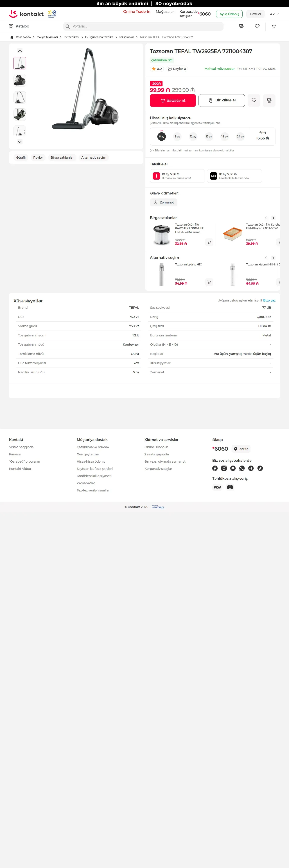Toggle the Zəmanət additional service
This screenshot has width=289, height=868.
coord(163,203)
